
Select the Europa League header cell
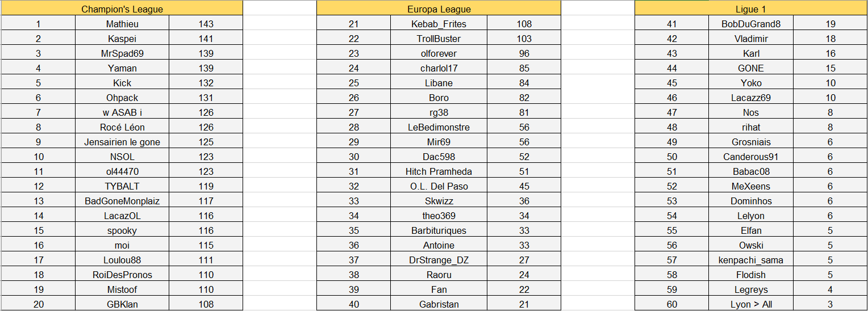click(439, 9)
